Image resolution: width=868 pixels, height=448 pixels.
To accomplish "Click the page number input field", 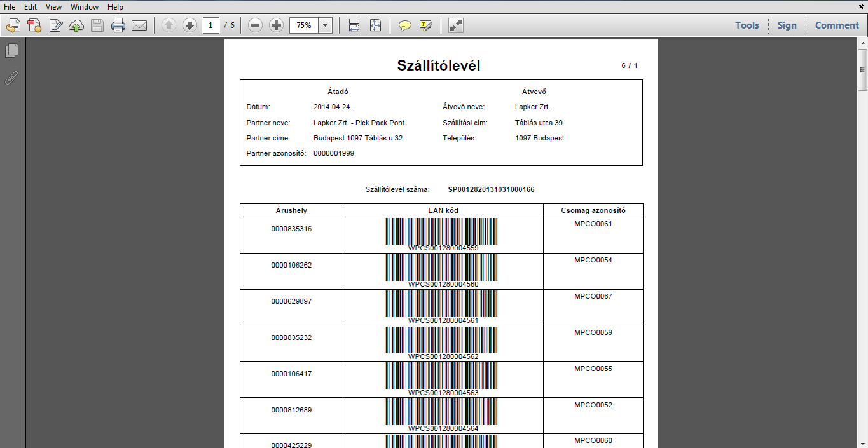I will click(211, 25).
